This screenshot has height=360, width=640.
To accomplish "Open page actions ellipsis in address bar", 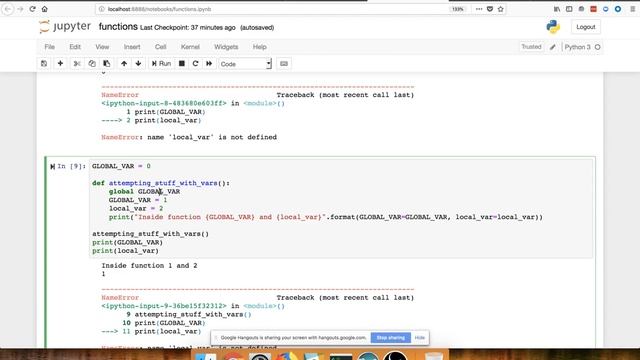I will [x=479, y=9].
